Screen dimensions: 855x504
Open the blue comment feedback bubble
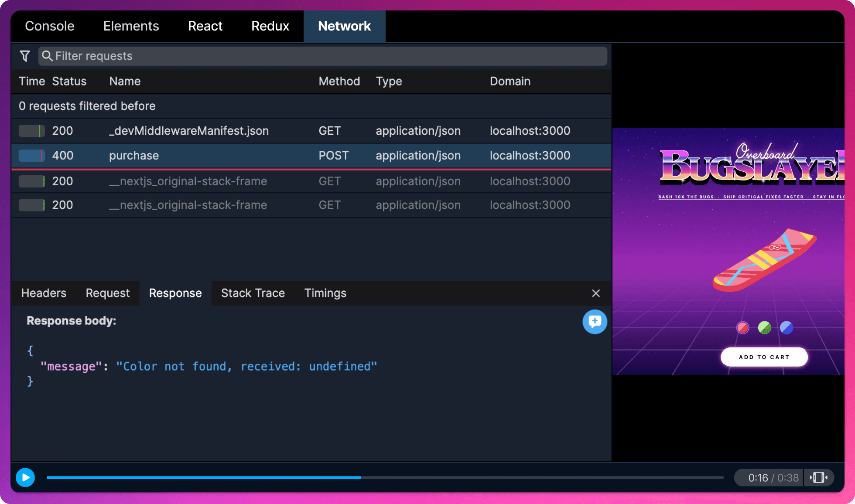pos(595,322)
